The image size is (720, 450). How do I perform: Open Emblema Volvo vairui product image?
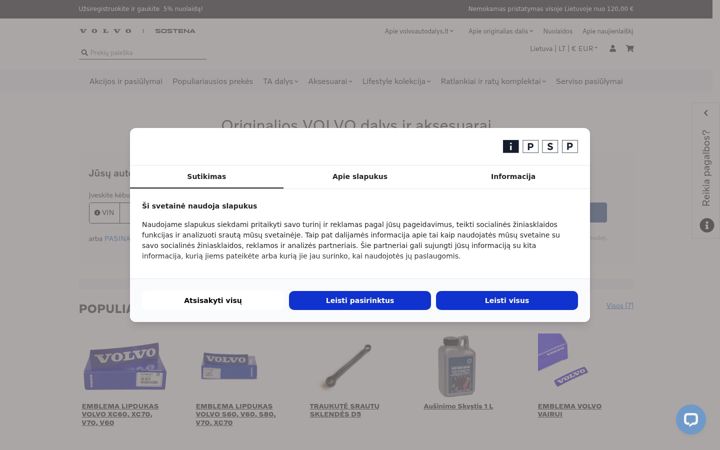click(x=563, y=360)
